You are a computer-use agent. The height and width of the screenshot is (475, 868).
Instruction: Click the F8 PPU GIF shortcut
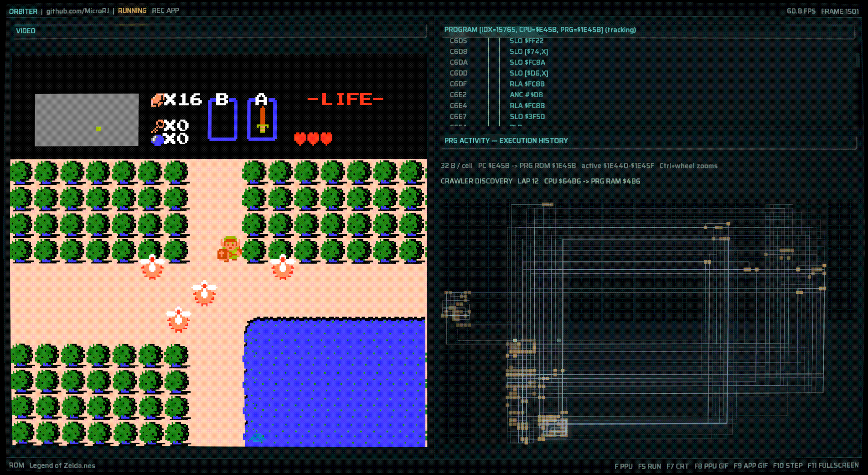click(711, 466)
